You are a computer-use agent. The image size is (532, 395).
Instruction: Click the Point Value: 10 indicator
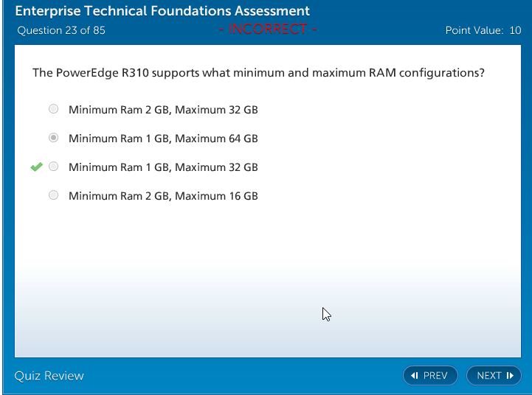point(483,31)
